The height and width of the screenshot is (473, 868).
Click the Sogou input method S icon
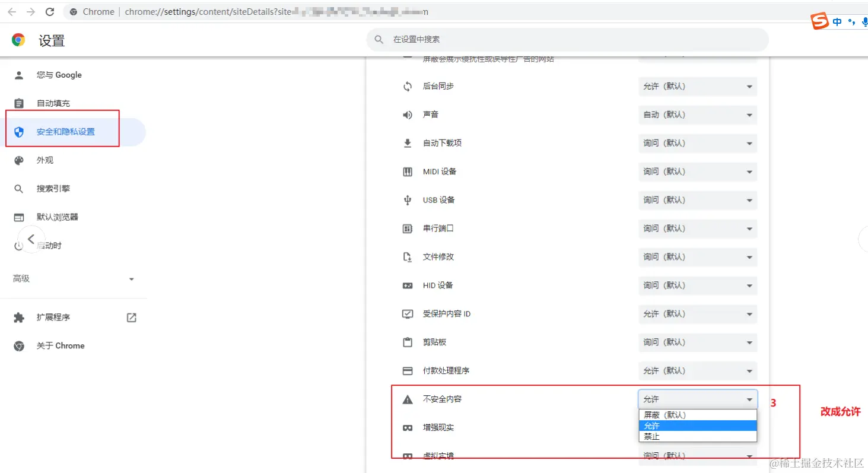click(x=820, y=21)
